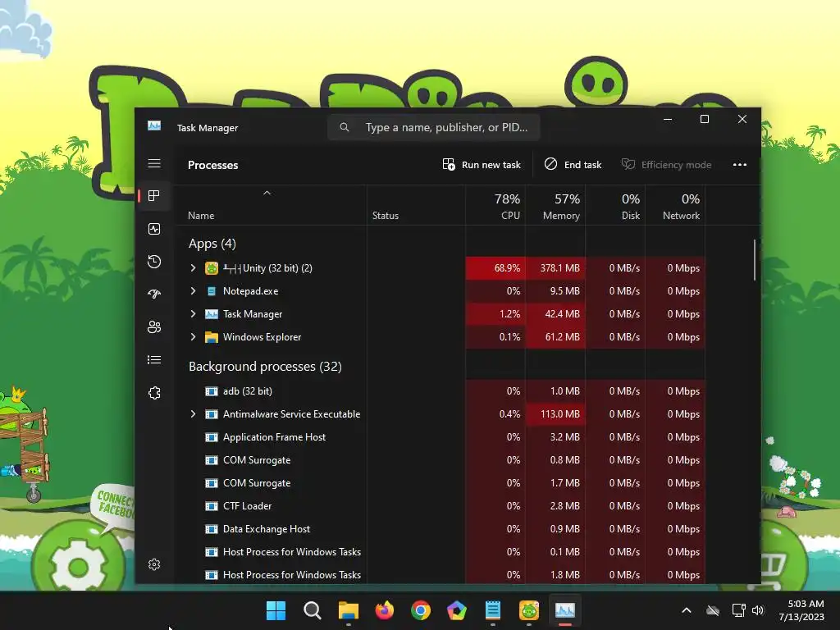Open the Startup apps sidebar icon

[154, 294]
